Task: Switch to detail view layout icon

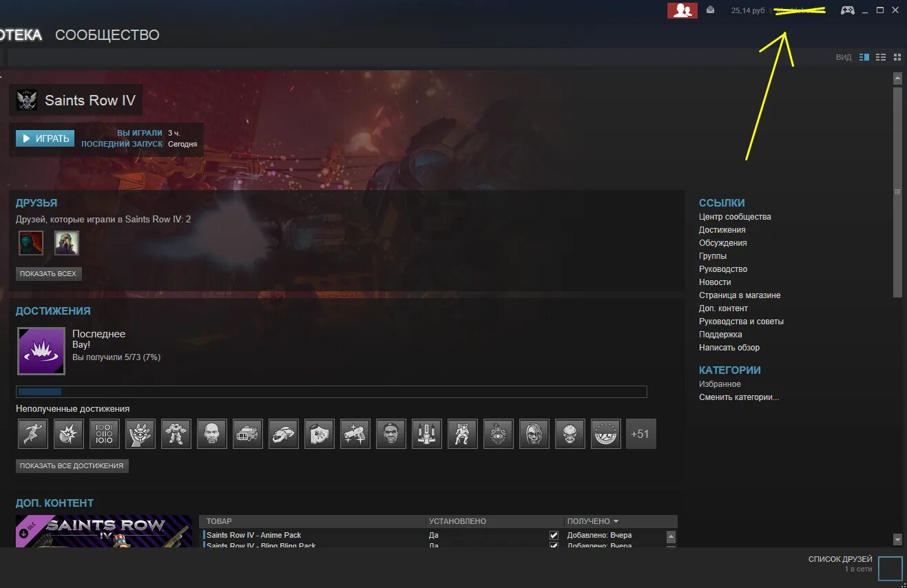Action: [x=864, y=57]
